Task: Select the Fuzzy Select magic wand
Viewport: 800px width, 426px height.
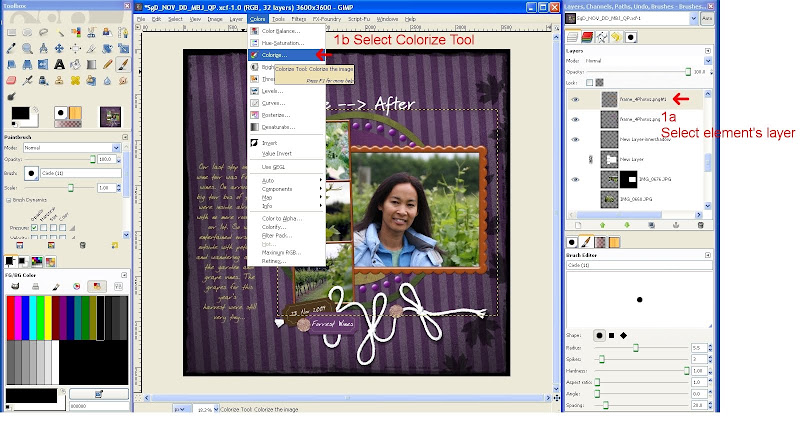Action: coord(59,33)
